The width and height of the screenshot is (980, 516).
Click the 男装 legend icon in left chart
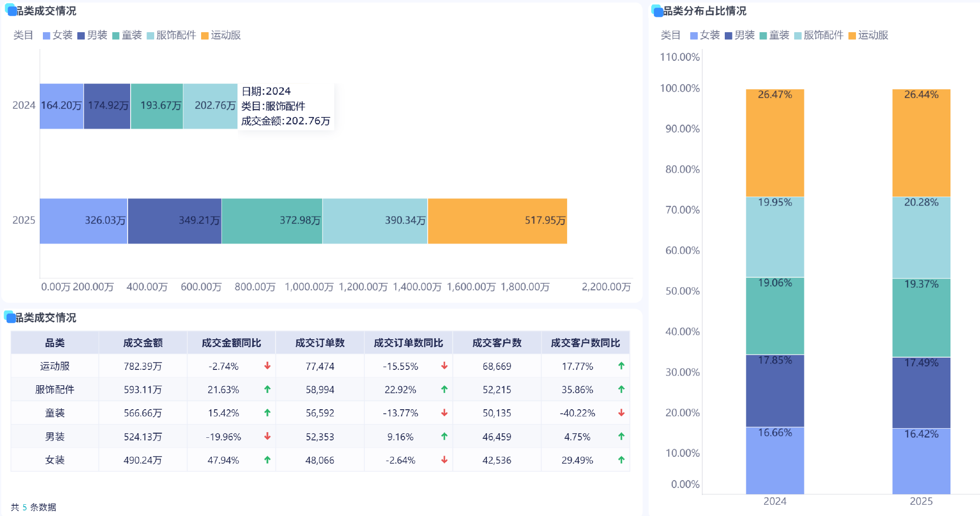point(80,35)
